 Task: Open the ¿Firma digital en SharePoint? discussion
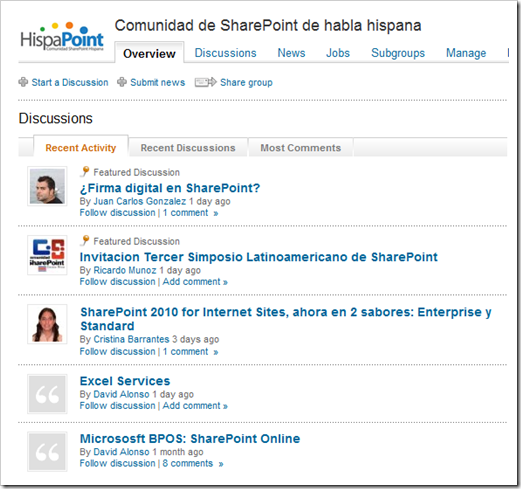(x=170, y=188)
